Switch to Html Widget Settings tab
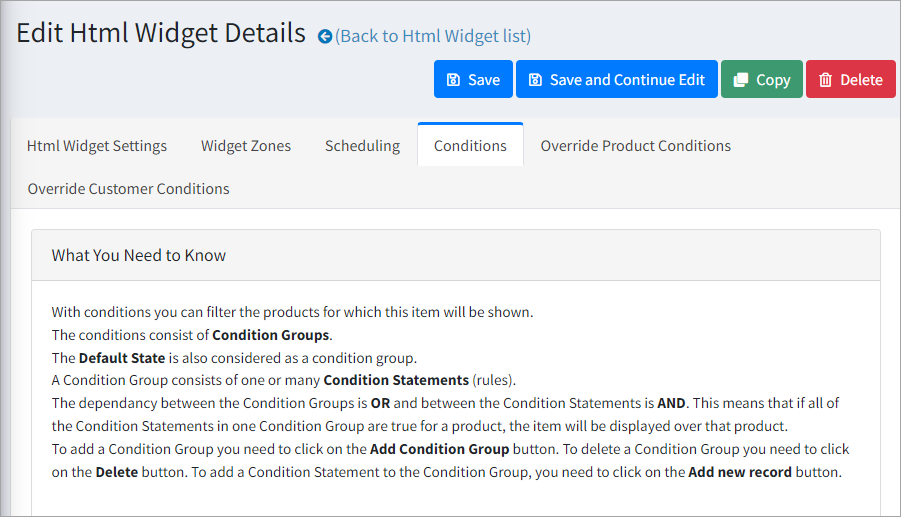Screen dimensions: 901x517 (x=97, y=146)
